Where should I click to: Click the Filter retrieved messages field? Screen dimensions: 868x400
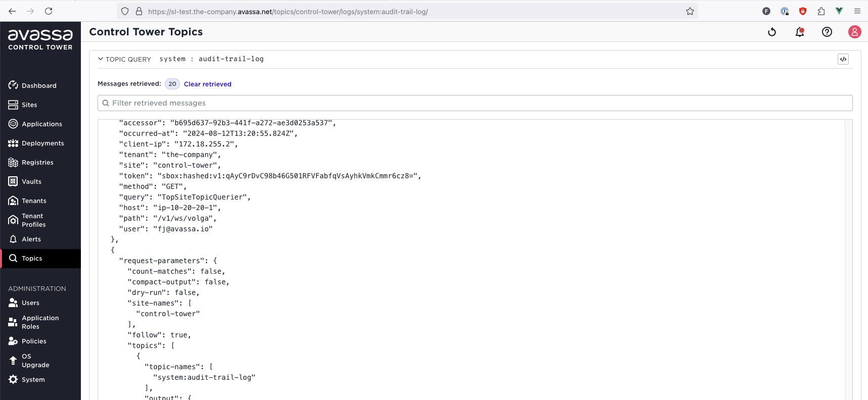[475, 103]
